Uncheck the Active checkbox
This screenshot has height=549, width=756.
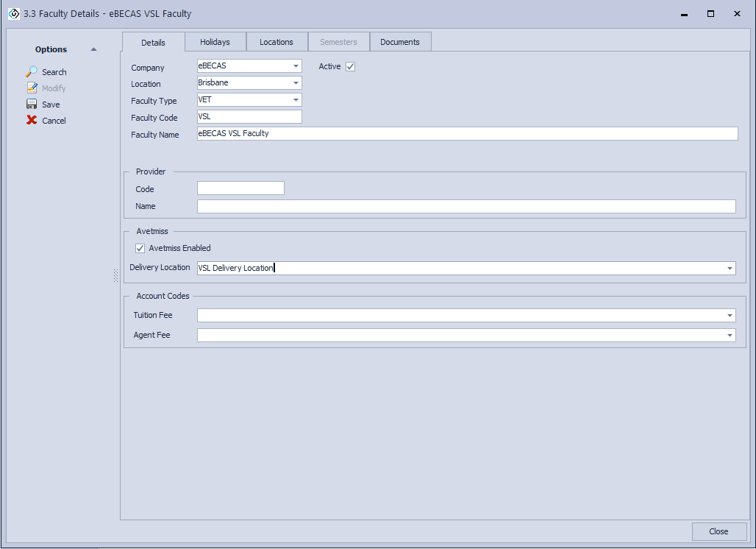tap(350, 67)
